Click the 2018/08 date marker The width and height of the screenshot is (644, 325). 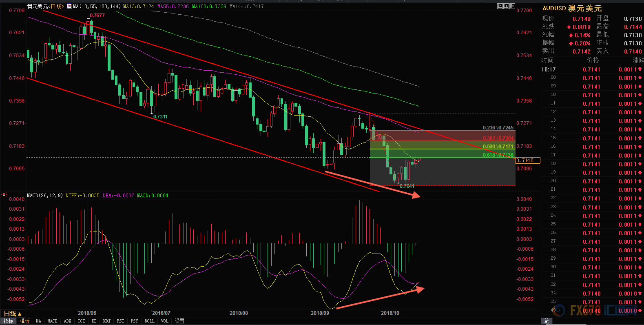[x=239, y=313]
